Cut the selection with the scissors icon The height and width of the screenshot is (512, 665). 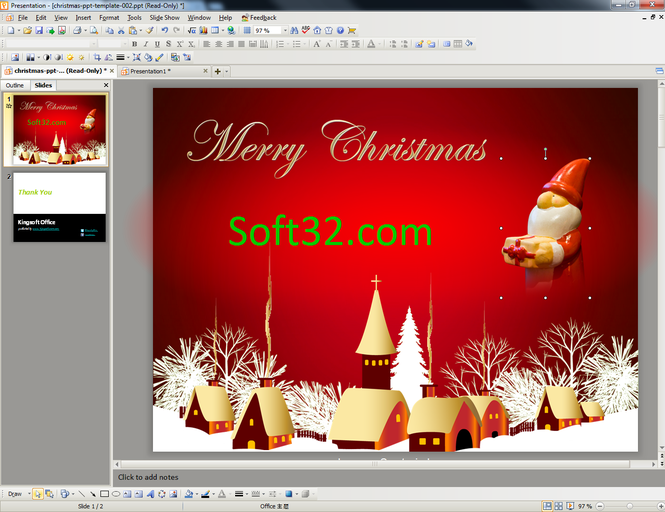click(121, 31)
